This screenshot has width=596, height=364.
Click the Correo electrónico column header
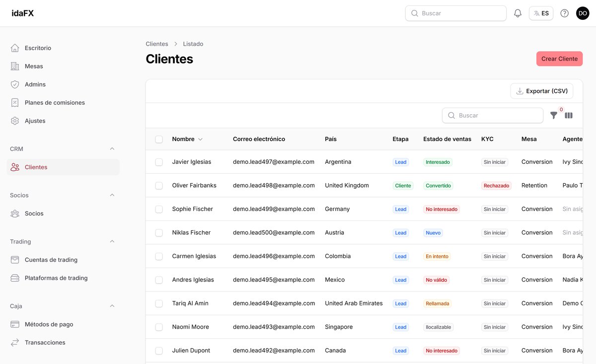259,139
